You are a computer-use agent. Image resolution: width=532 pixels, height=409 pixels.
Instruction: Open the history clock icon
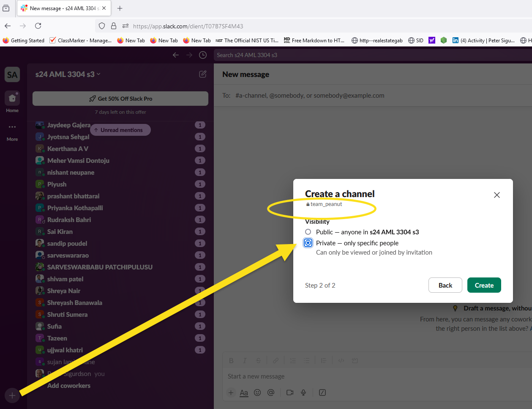203,55
